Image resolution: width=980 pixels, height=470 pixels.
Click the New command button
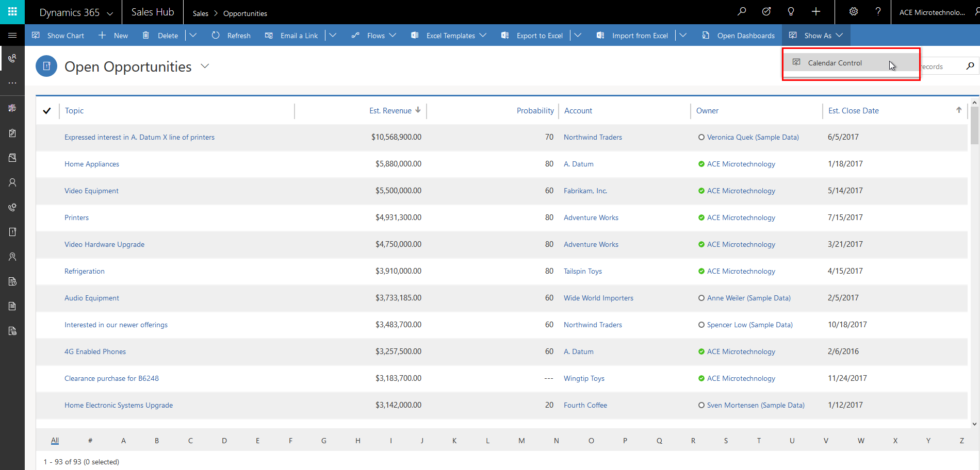113,36
